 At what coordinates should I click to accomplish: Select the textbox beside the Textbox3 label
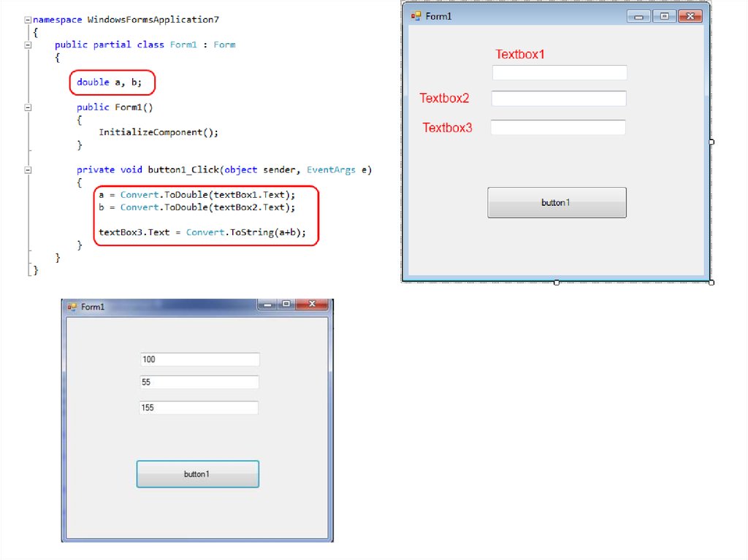pos(558,128)
